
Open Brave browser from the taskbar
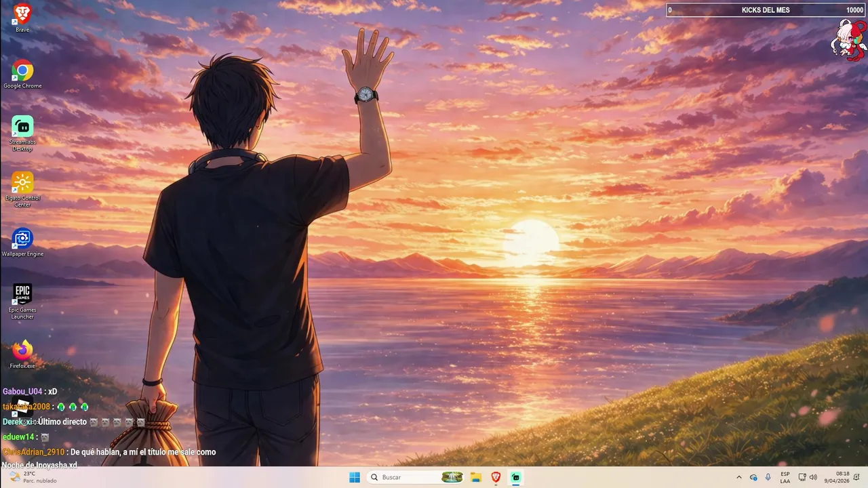[496, 477]
